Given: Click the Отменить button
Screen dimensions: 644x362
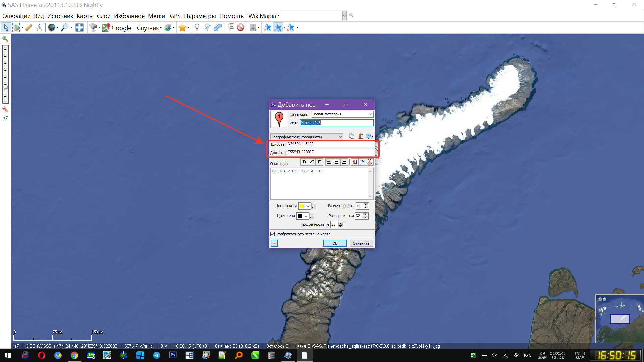Looking at the screenshot, I should click(361, 243).
